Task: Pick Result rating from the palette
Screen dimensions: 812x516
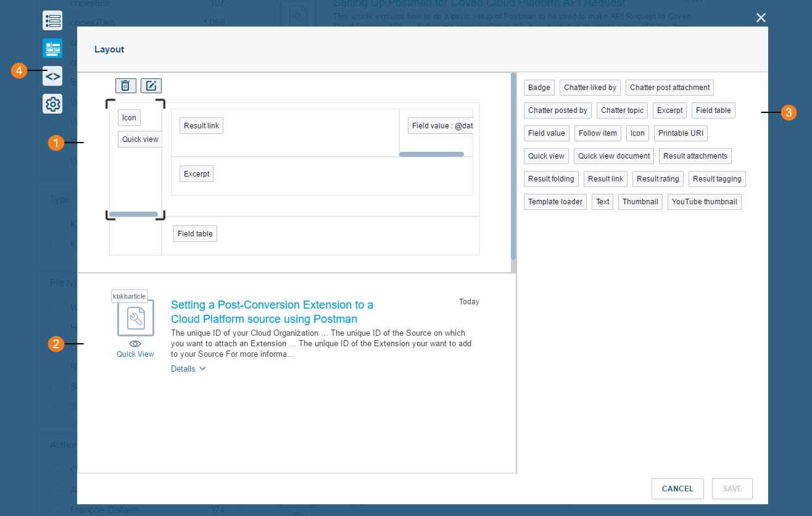Action: click(x=658, y=179)
